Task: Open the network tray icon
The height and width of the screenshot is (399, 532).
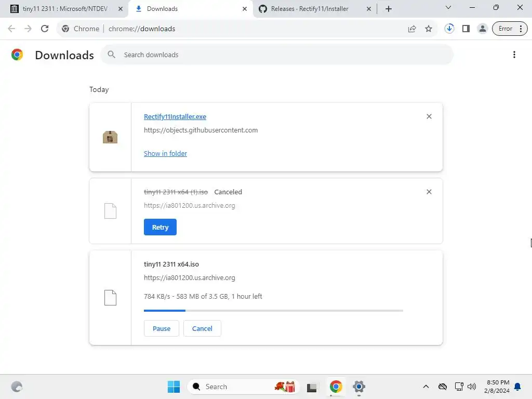Action: [459, 387]
